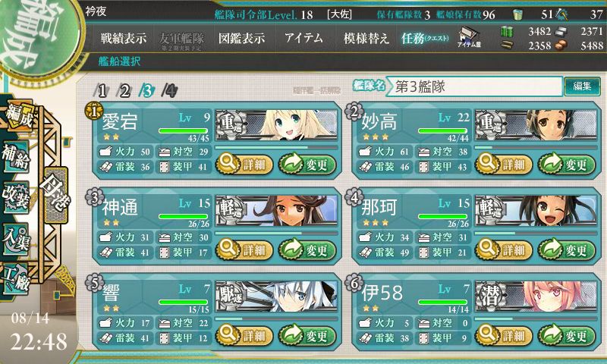
Task: Open the アイテム屋 item shop icon
Action: point(469,37)
